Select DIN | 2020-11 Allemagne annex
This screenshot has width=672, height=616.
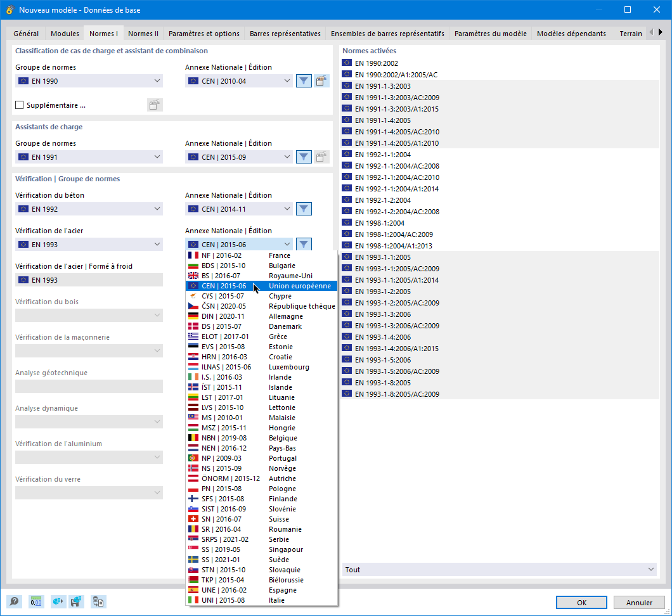(261, 316)
